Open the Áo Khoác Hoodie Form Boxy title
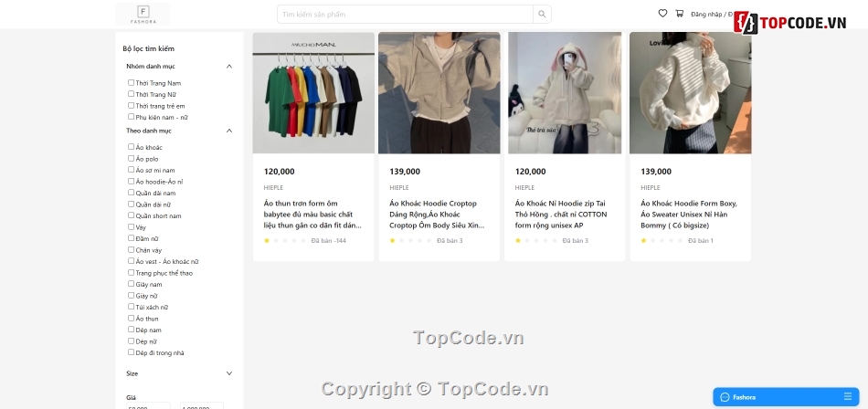 coord(689,215)
